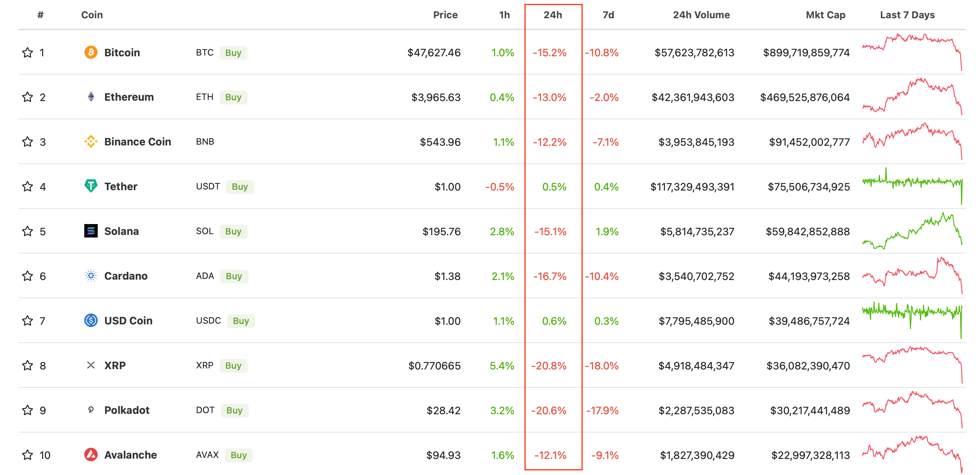Viewport: 980px width, 475px height.
Task: Click the Tether logo icon
Action: click(91, 186)
